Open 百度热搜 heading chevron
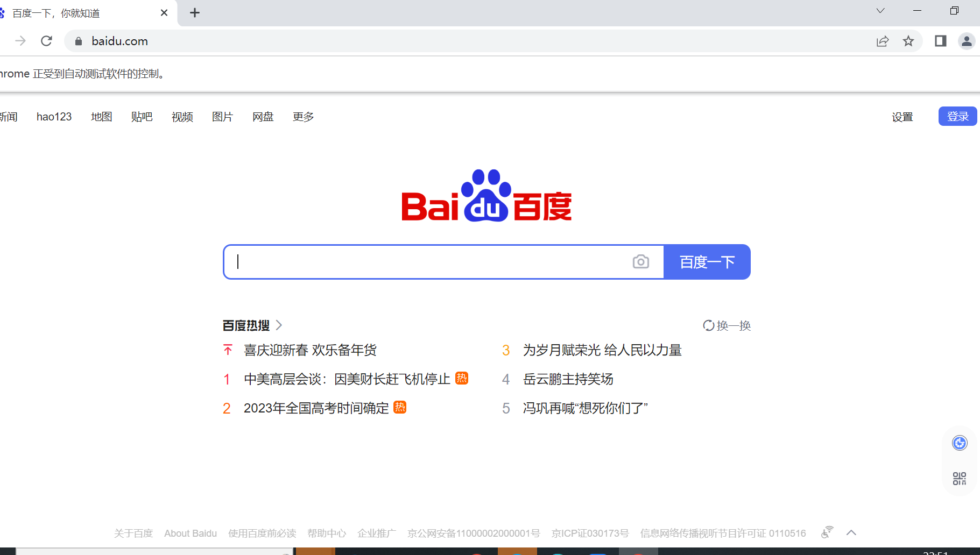980x555 pixels. tap(279, 325)
